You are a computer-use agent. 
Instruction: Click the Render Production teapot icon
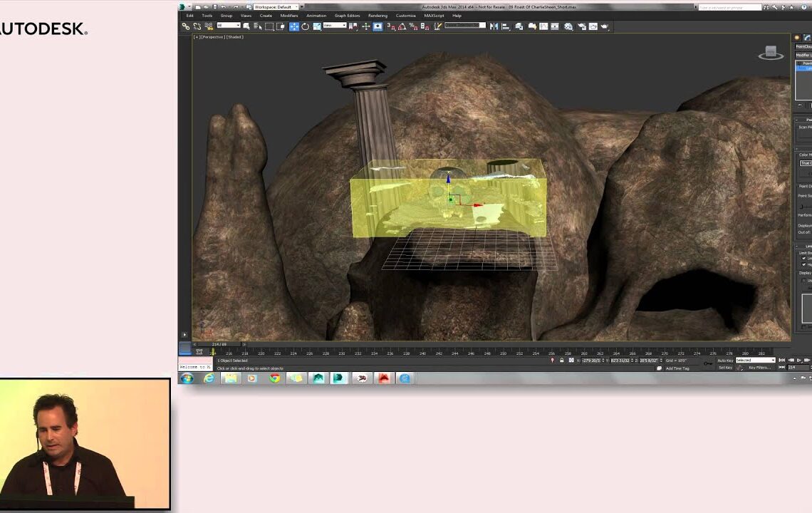(x=605, y=26)
